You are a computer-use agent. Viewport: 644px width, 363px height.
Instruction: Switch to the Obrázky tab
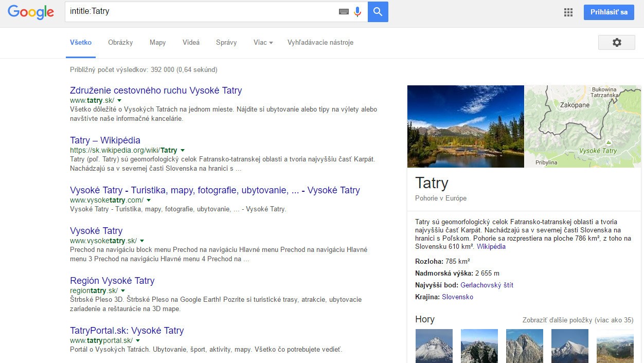click(120, 43)
